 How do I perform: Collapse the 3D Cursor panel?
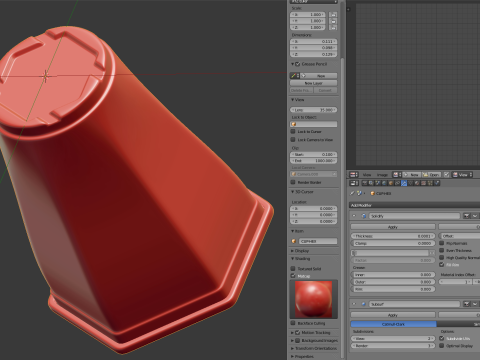pos(293,192)
